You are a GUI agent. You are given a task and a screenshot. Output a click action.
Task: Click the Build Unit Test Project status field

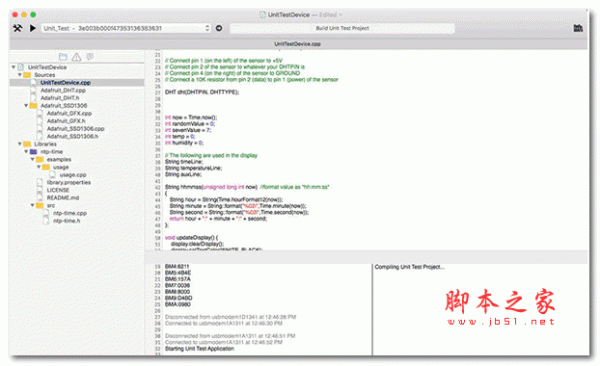coord(342,28)
